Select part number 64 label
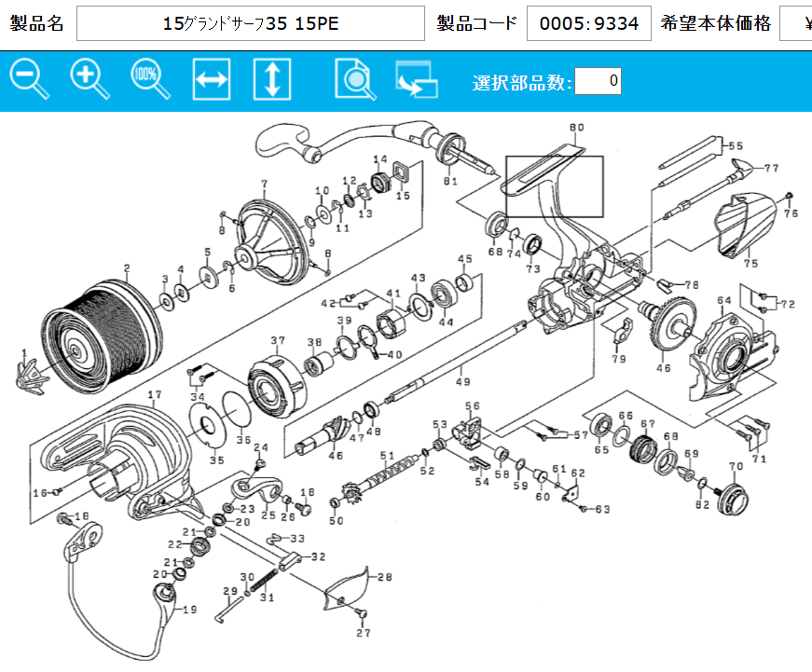 (x=724, y=300)
